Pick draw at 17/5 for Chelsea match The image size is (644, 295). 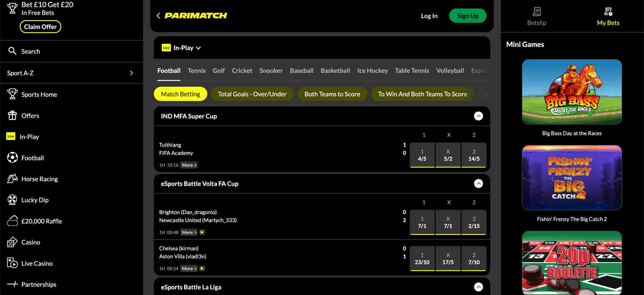pyautogui.click(x=448, y=259)
